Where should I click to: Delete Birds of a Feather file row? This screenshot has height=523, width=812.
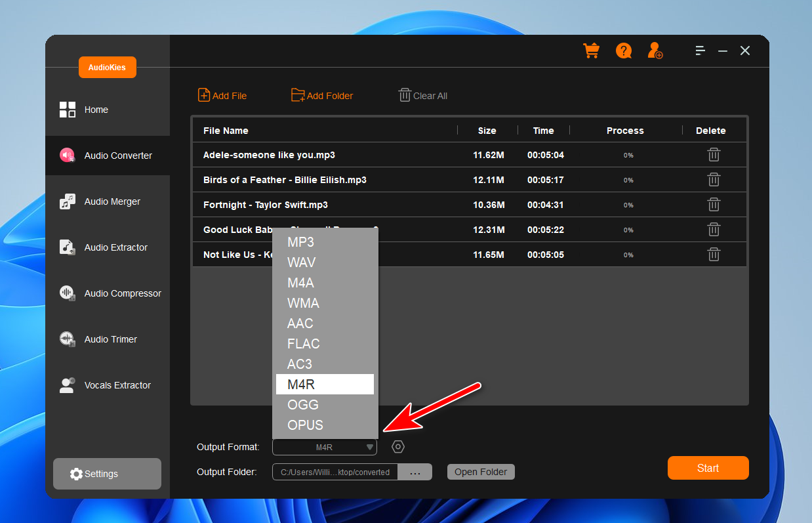(x=714, y=180)
